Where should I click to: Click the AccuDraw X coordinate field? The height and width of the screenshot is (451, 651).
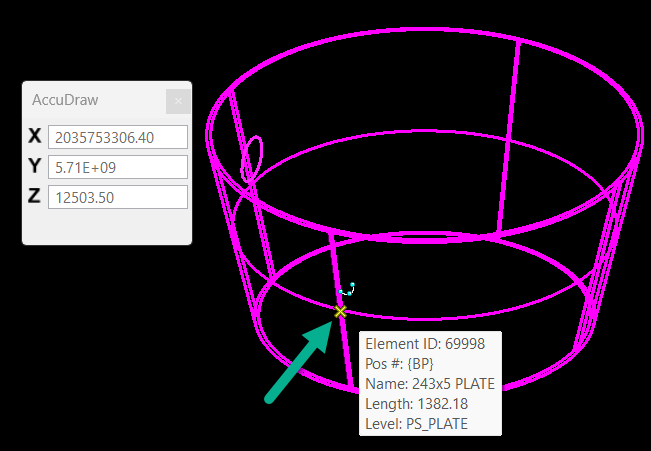tap(118, 137)
